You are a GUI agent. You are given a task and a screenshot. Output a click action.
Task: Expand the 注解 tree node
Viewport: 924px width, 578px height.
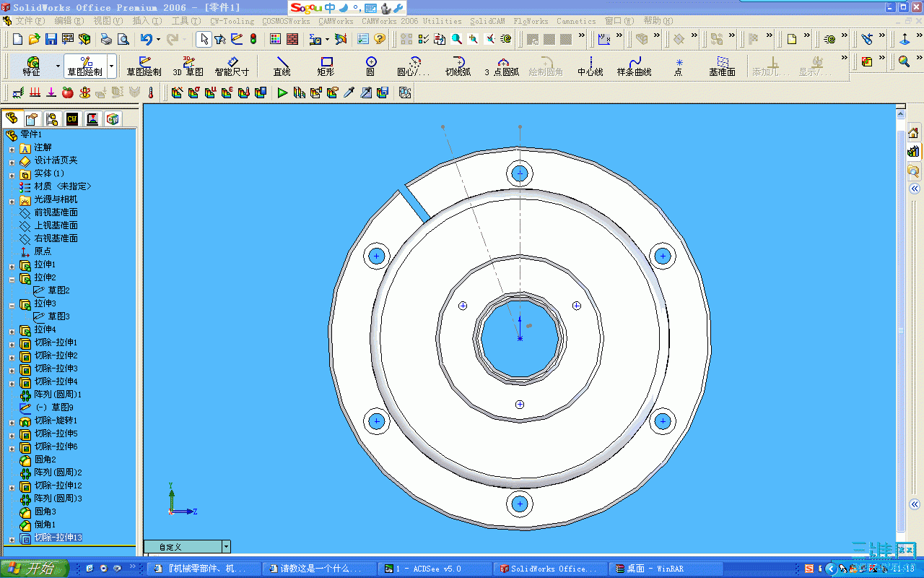click(12, 148)
